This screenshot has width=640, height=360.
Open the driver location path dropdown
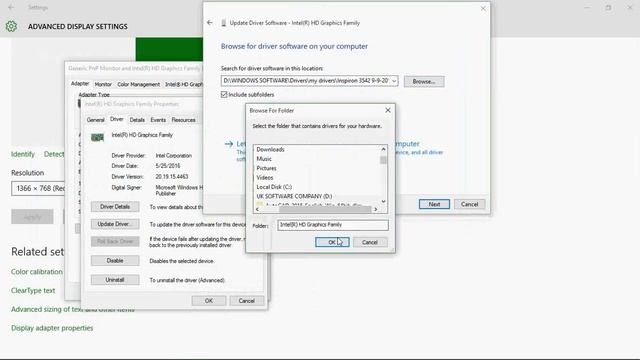pos(394,81)
